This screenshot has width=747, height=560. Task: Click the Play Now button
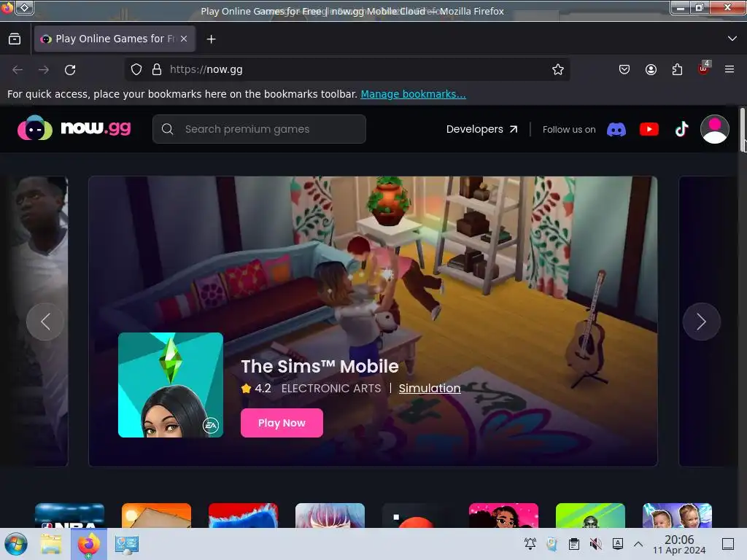click(282, 423)
